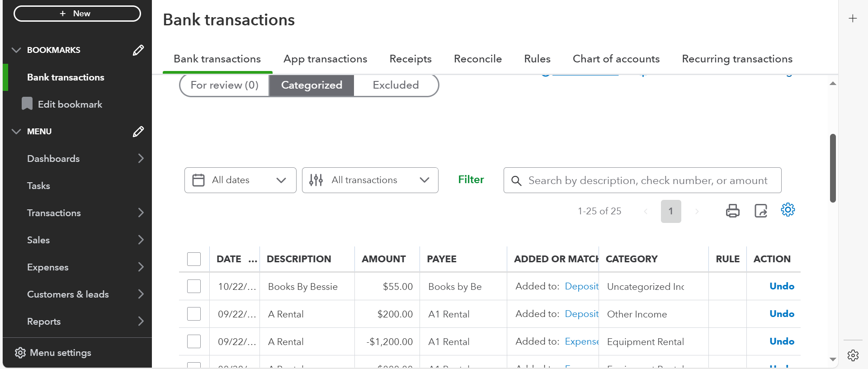Open table settings gear icon

coord(788,210)
